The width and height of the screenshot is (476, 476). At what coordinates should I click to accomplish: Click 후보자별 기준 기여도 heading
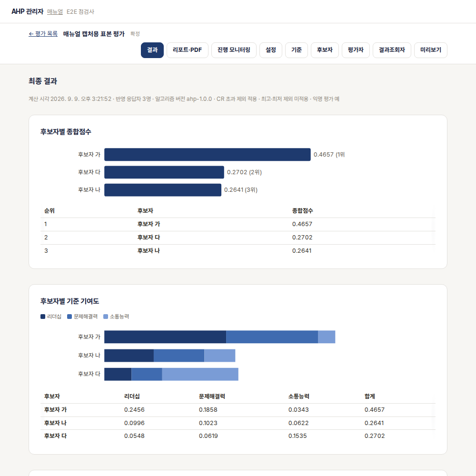70,301
